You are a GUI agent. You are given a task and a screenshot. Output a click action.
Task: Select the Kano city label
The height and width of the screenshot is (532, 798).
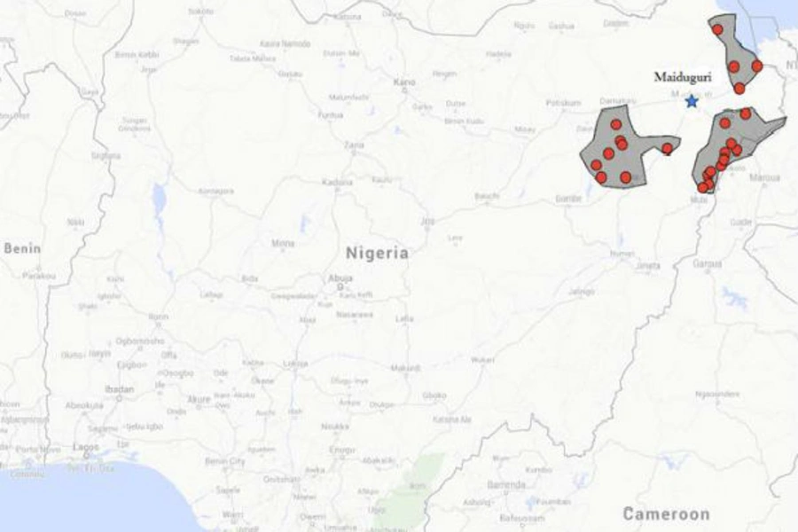404,82
